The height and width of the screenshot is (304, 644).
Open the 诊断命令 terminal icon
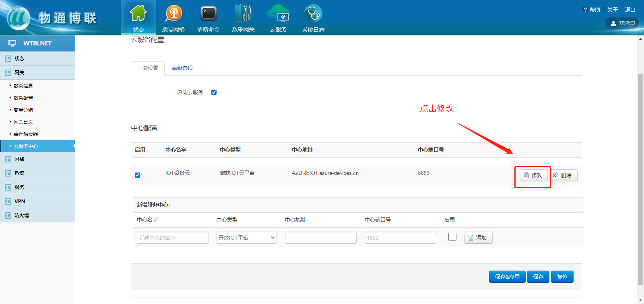coord(208,13)
